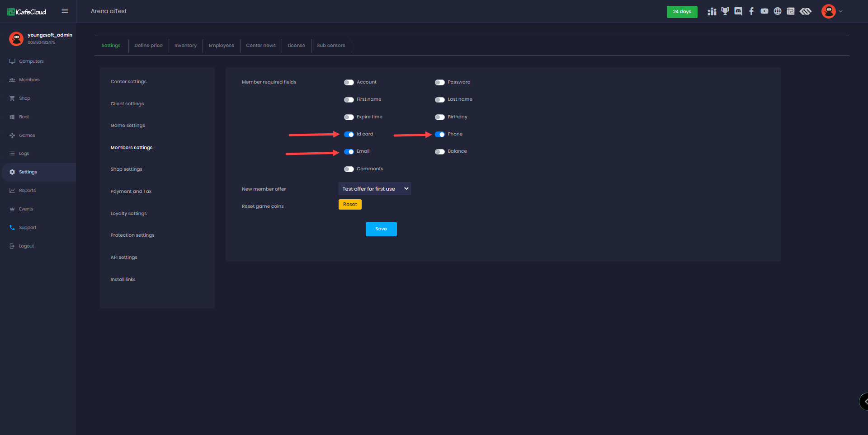Open the YouTube icon link
Image resolution: width=868 pixels, height=435 pixels.
pos(764,11)
